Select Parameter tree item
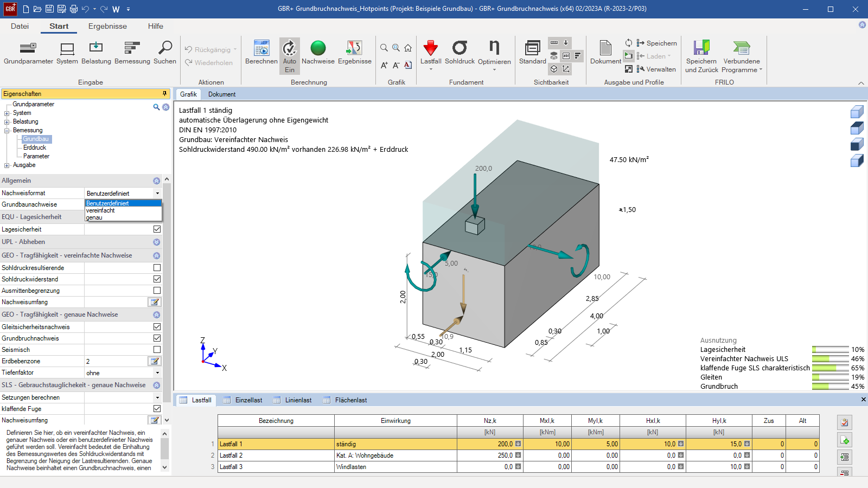 click(36, 156)
